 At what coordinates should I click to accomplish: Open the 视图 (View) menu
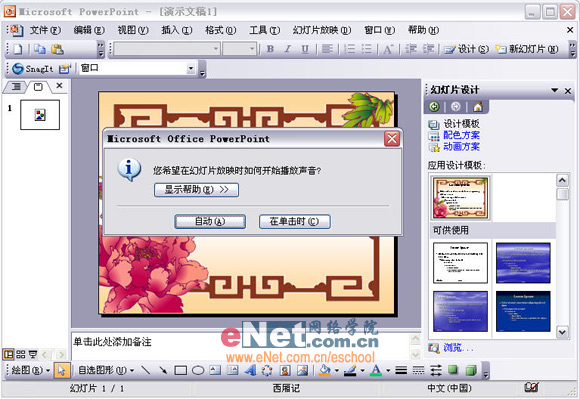(133, 30)
